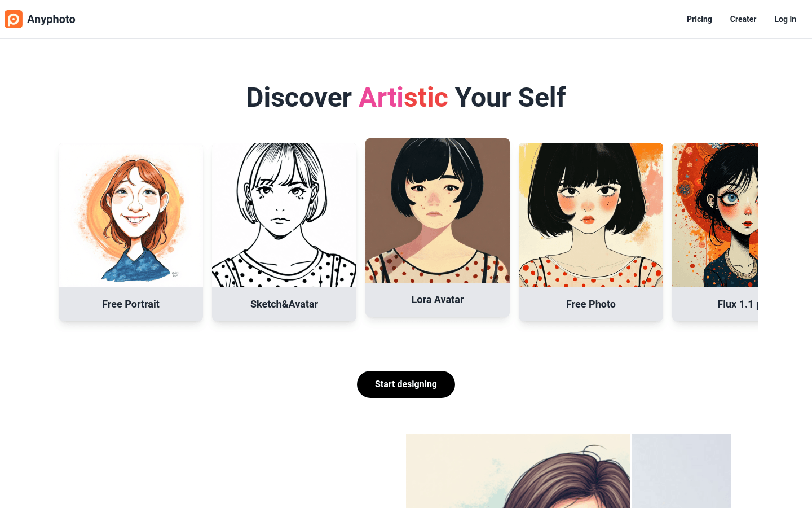Click the Anyphoto logo icon
This screenshot has height=508, width=812.
[14, 19]
